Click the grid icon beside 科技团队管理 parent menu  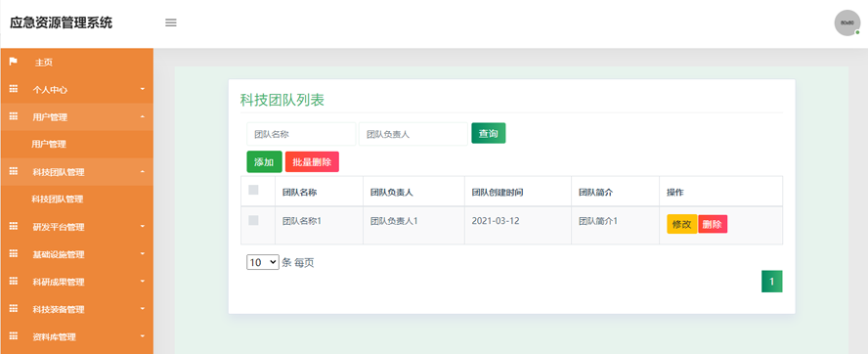click(x=14, y=172)
